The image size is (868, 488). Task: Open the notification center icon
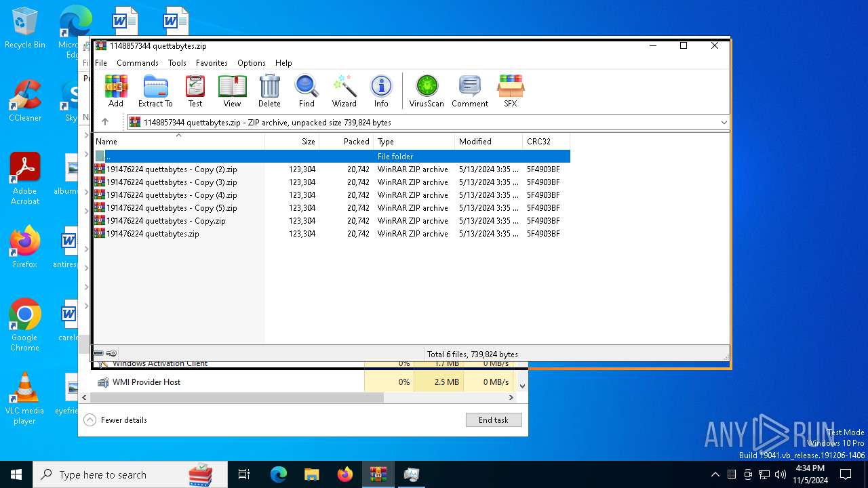click(x=846, y=474)
